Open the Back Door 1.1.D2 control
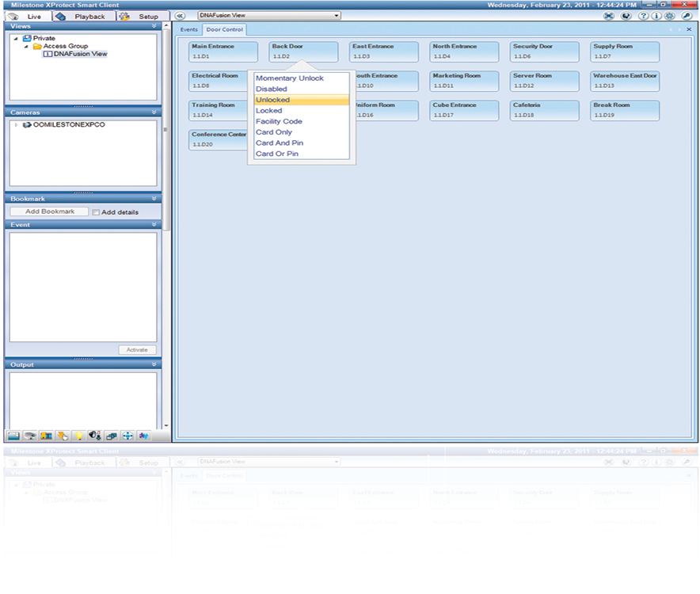The width and height of the screenshot is (700, 594). [x=302, y=51]
